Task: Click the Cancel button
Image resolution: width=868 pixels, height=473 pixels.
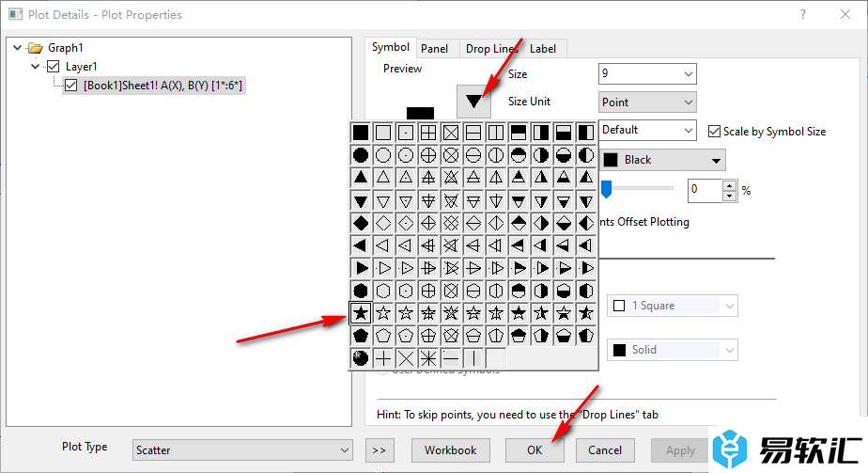Action: [605, 449]
